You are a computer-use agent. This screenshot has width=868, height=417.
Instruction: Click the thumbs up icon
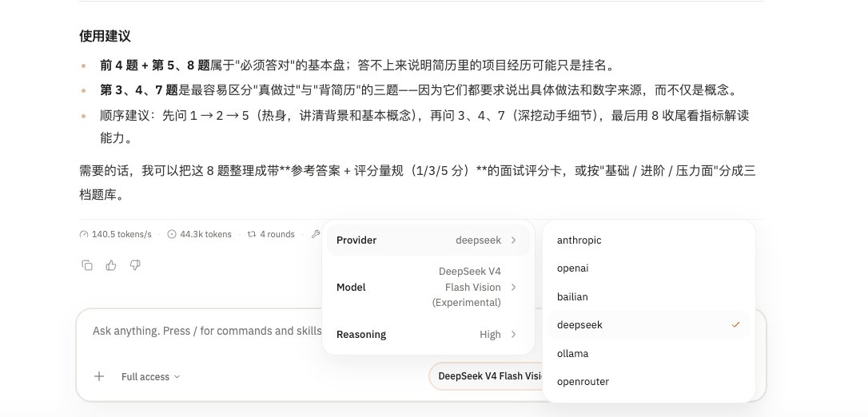pyautogui.click(x=111, y=265)
